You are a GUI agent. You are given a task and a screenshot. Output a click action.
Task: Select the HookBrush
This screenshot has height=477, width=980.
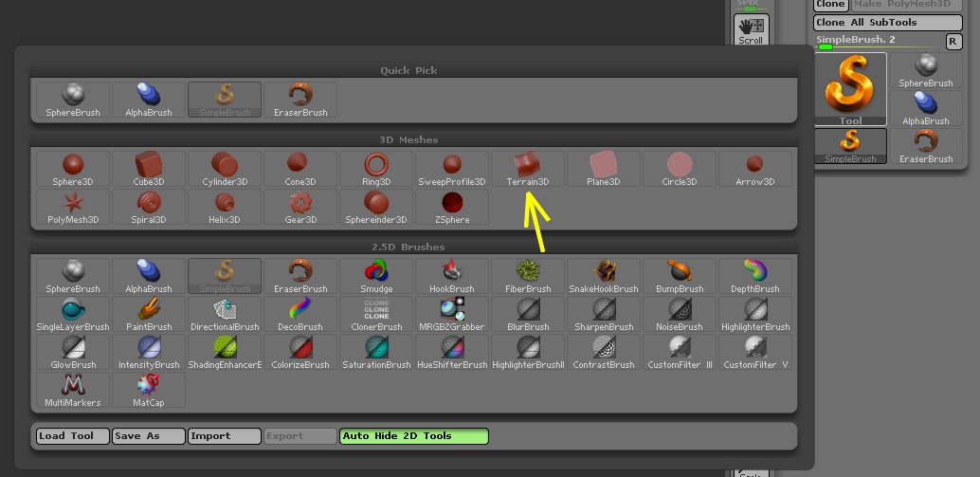point(452,276)
